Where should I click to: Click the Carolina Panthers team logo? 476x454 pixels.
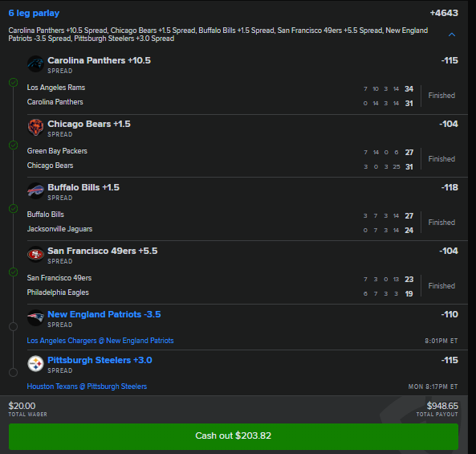point(35,63)
